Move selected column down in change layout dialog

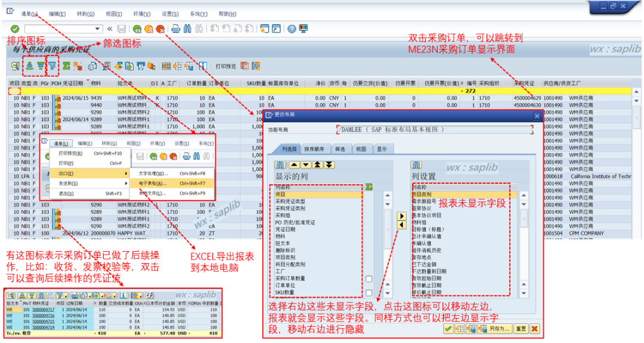click(x=305, y=165)
